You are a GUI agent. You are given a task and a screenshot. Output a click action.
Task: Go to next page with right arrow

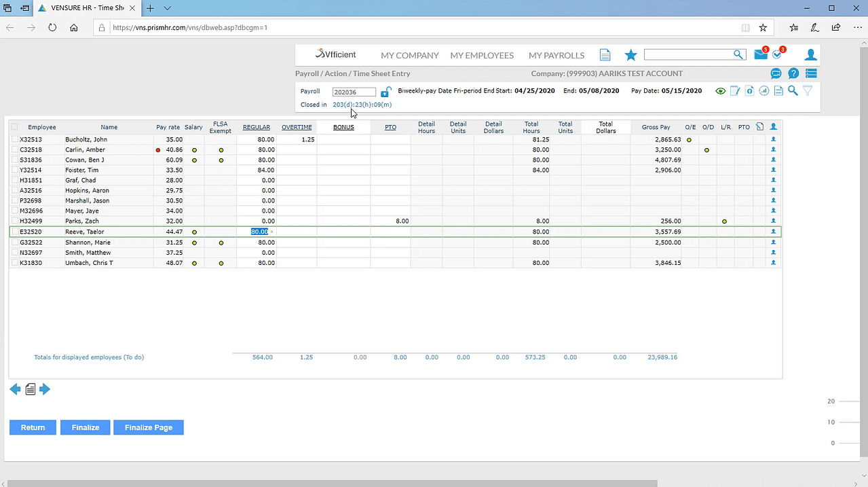(45, 389)
